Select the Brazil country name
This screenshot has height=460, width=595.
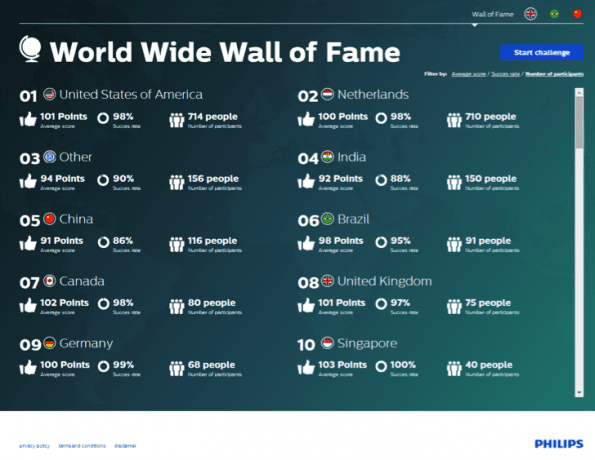(353, 219)
